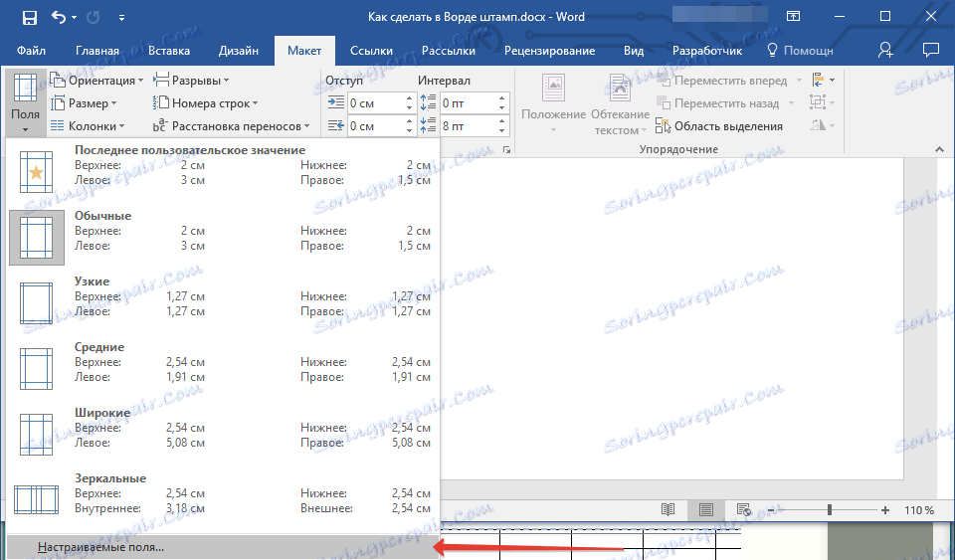Open the comments speech bubble icon
This screenshot has height=560, width=955.
tap(931, 50)
